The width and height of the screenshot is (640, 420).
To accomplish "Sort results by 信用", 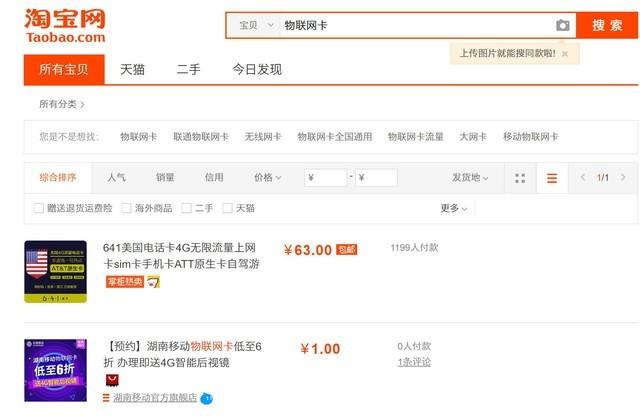I will [x=214, y=178].
